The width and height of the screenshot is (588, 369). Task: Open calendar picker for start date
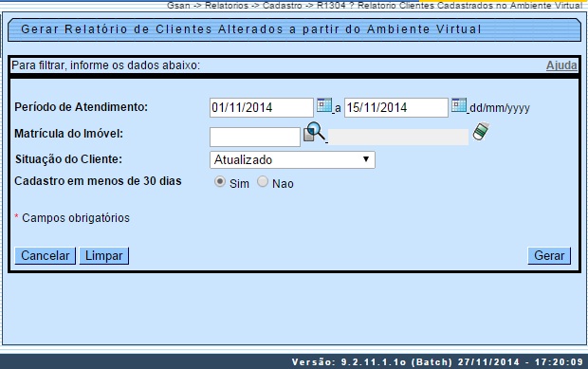click(324, 105)
